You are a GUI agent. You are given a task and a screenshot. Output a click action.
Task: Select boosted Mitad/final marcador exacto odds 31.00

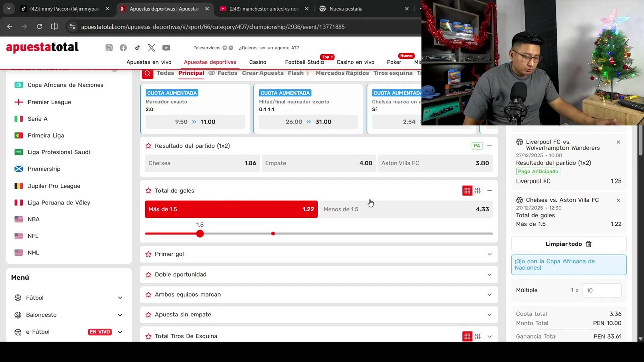308,122
